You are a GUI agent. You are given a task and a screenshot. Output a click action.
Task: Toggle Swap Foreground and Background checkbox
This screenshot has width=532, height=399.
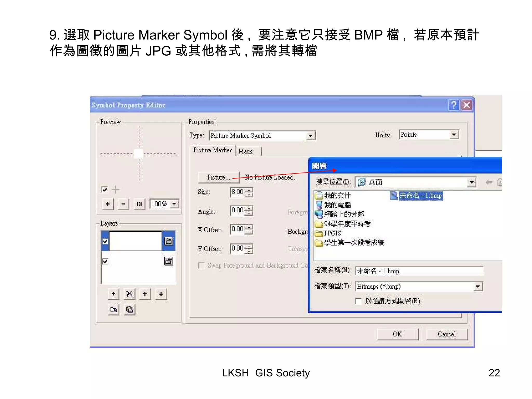[x=201, y=265]
